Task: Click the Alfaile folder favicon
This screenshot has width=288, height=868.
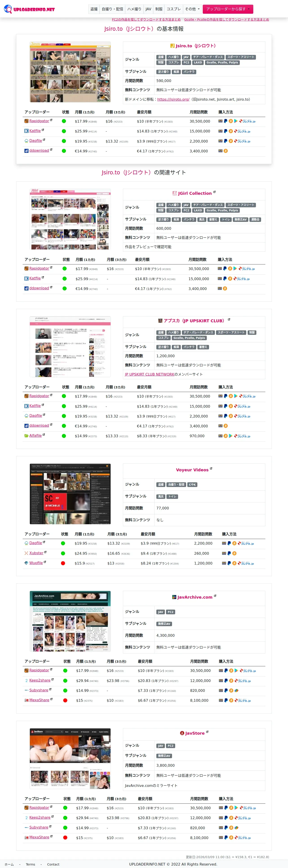Action: (x=26, y=436)
